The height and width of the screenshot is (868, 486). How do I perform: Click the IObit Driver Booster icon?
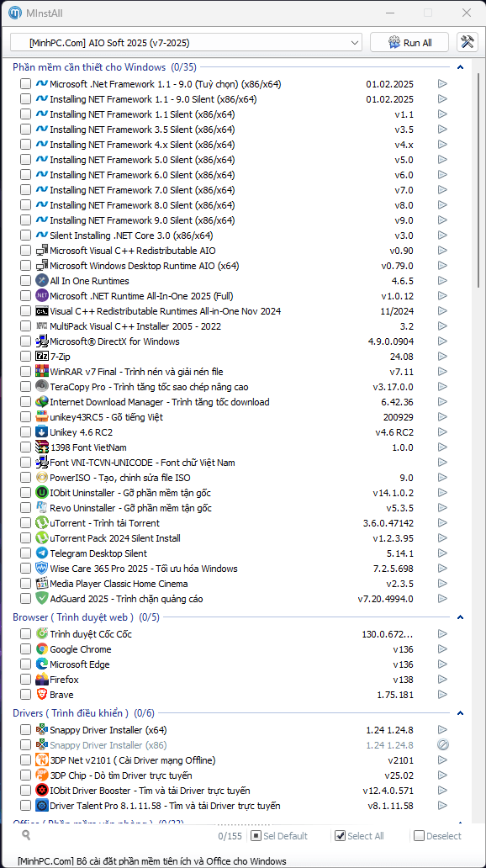[41, 791]
